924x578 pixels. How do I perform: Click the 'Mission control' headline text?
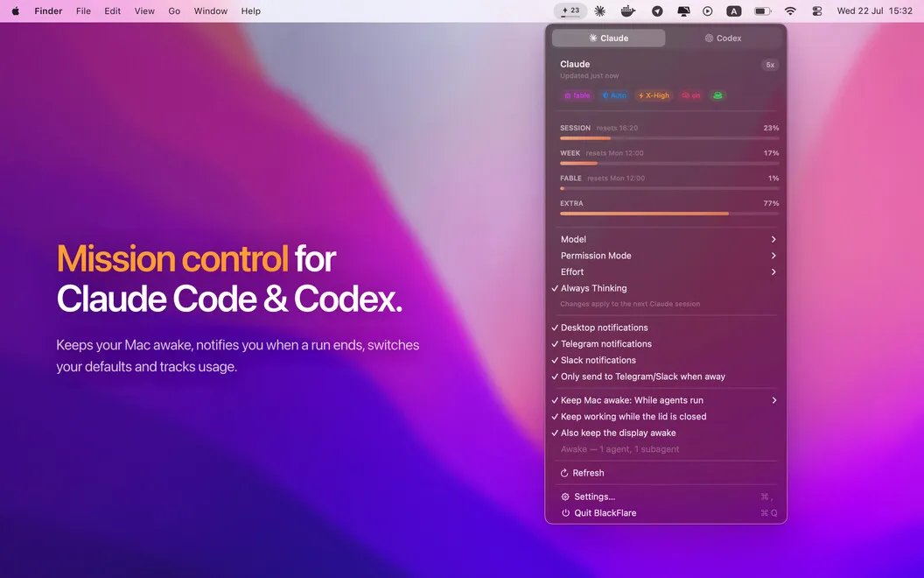172,258
